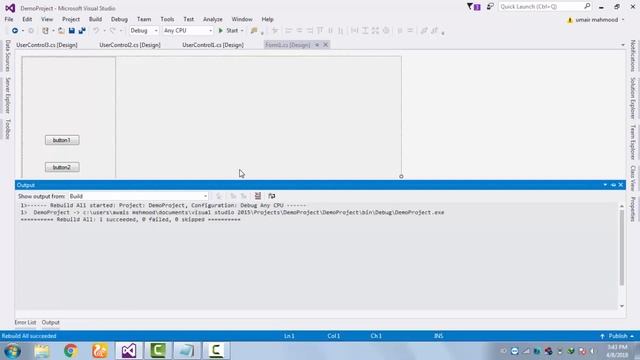The width and height of the screenshot is (640, 360).
Task: Open the Test menu
Action: 189,19
